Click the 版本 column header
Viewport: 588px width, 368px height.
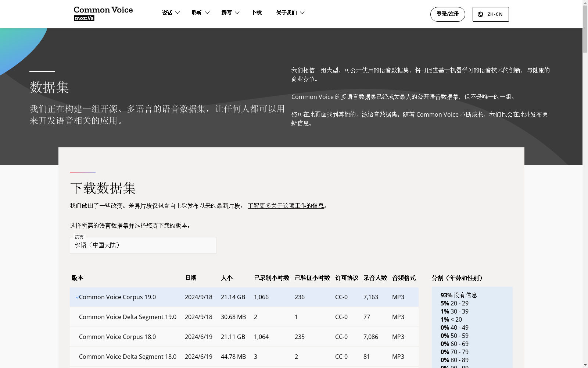point(78,278)
